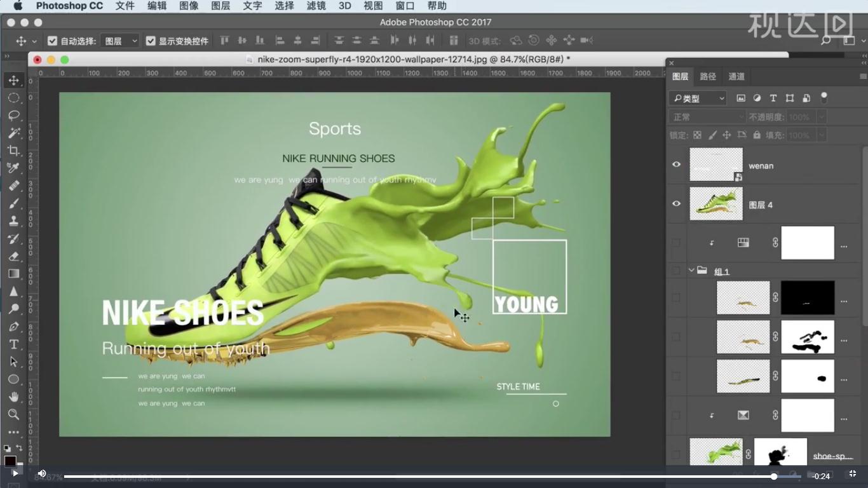
Task: Select the Type tool
Action: tap(13, 344)
